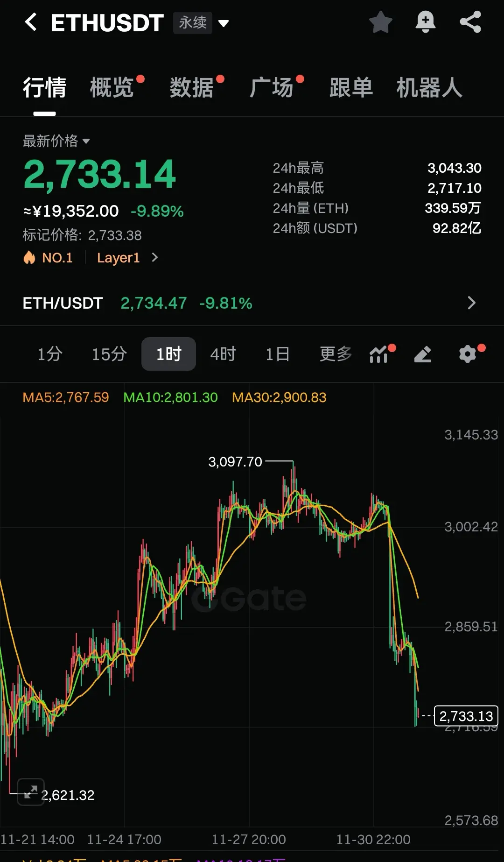Select the 1时 chart interval
Viewport: 504px width, 862px height.
coord(168,354)
